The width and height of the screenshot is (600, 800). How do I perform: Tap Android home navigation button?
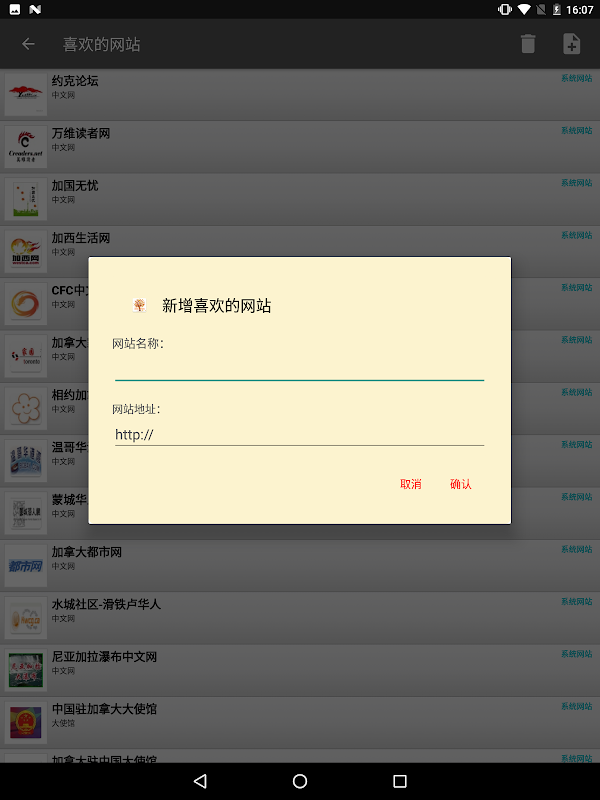pyautogui.click(x=300, y=781)
